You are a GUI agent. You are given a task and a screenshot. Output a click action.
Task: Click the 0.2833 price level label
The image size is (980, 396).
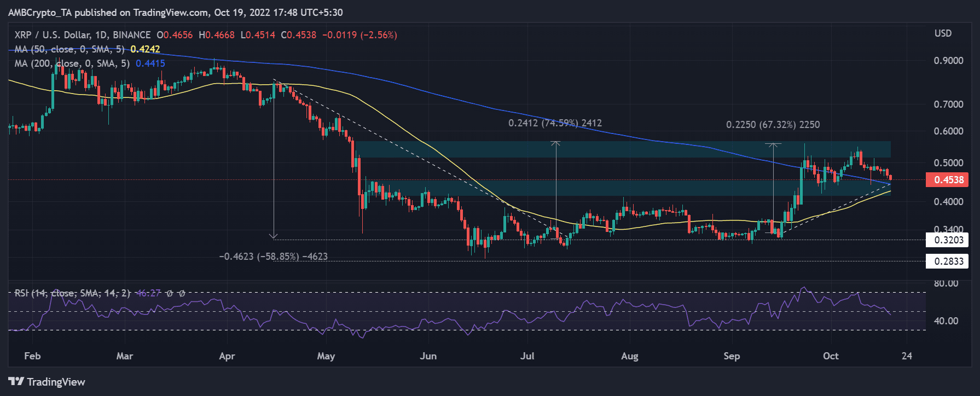point(948,261)
